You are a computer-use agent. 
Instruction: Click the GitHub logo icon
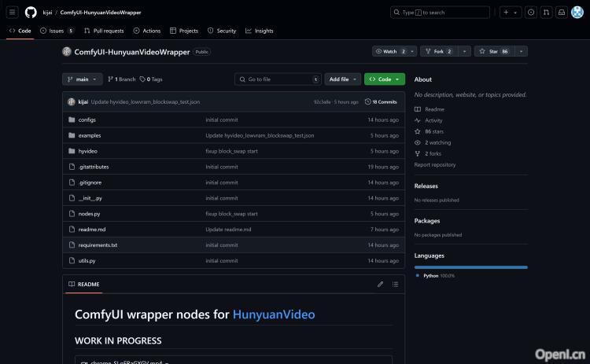point(31,13)
